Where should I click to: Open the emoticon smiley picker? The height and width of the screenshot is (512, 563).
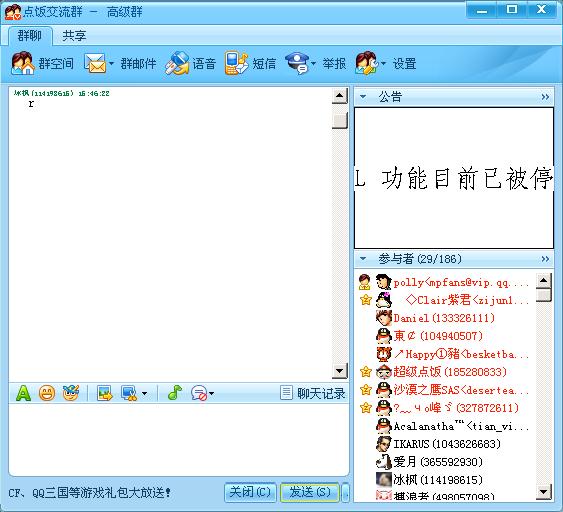(47, 393)
